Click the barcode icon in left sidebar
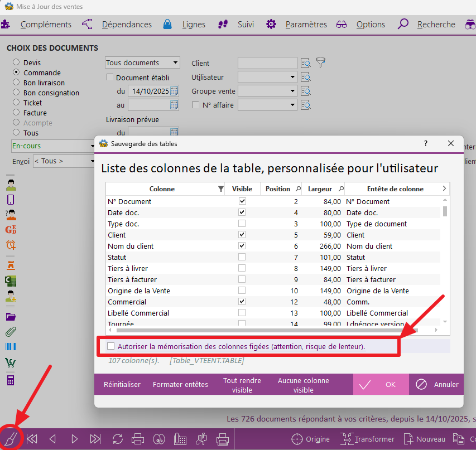 click(11, 347)
